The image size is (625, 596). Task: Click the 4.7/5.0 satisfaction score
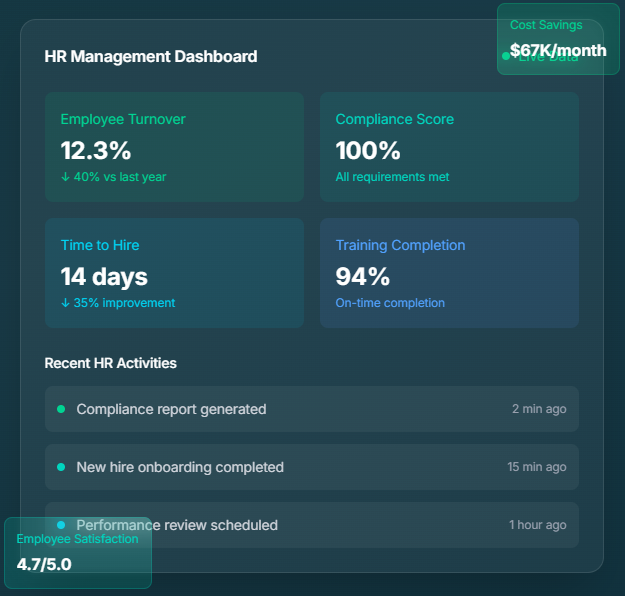click(x=44, y=565)
